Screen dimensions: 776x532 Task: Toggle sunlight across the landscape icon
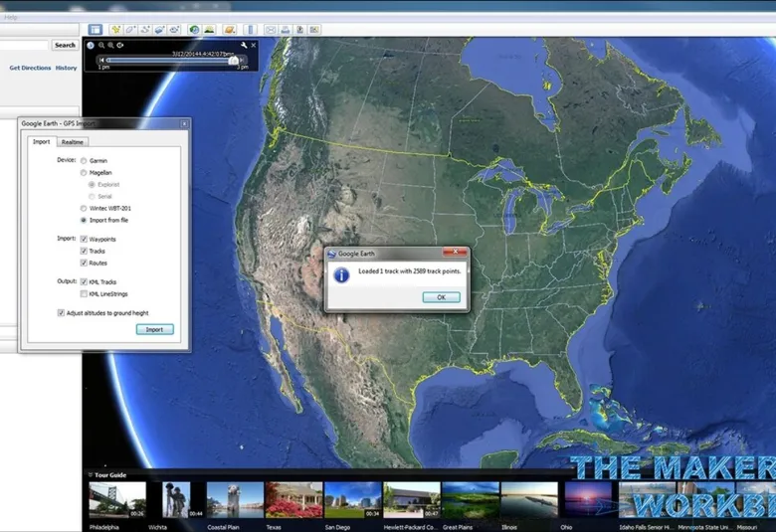point(209,30)
